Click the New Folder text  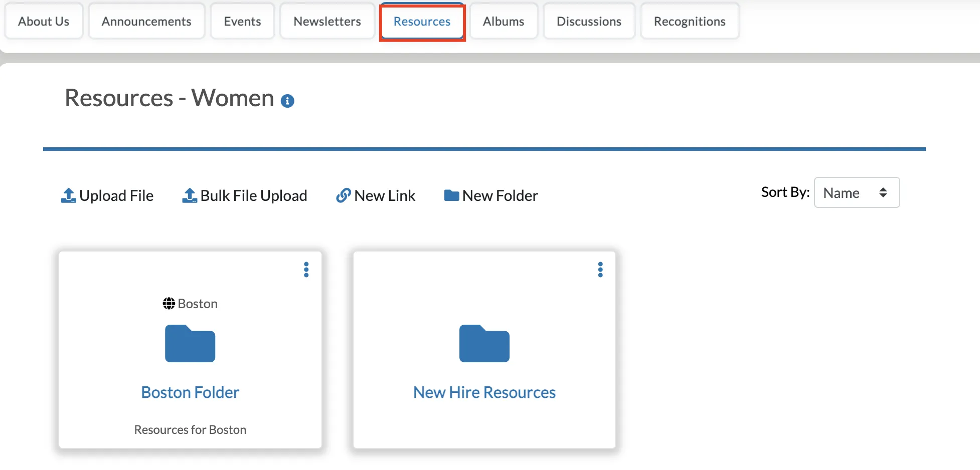[x=500, y=196]
